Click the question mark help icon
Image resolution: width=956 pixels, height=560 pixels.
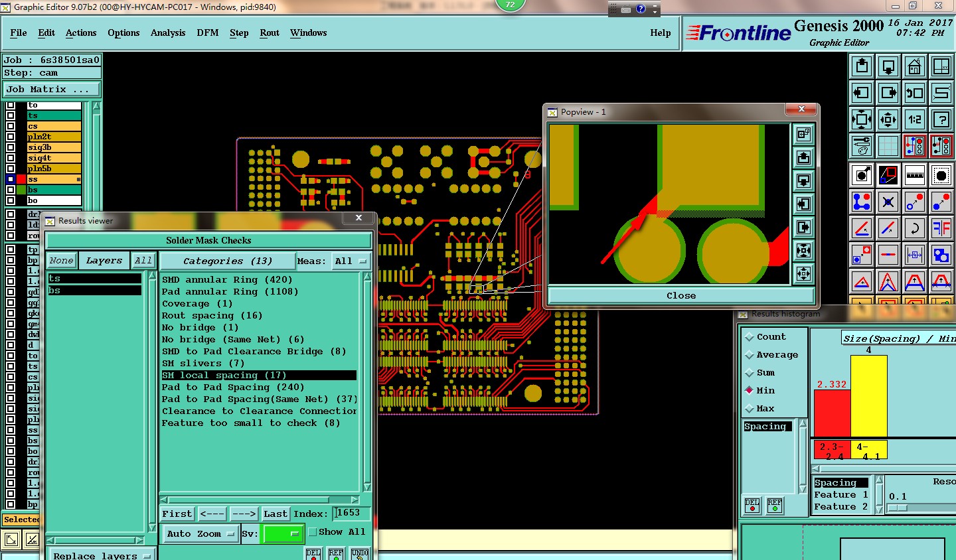941,119
